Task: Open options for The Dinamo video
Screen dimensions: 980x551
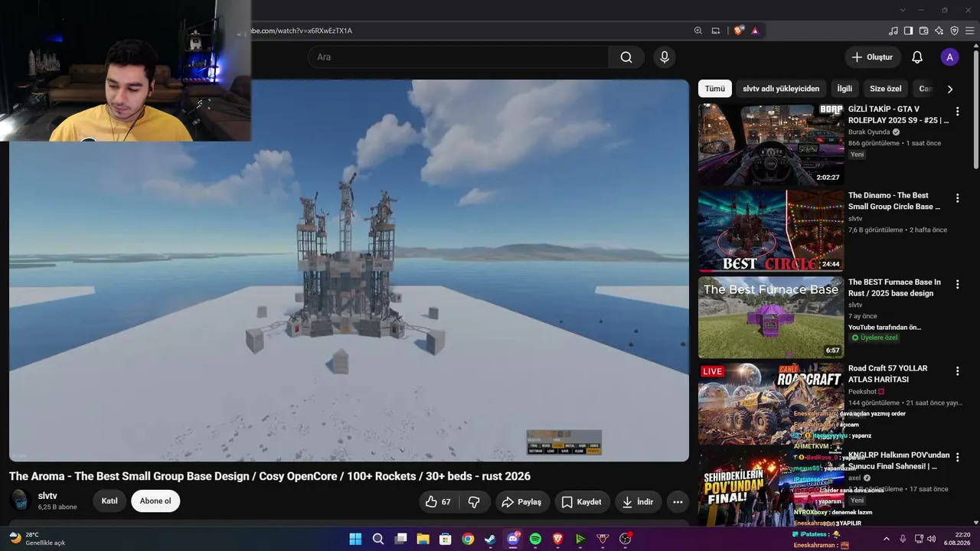Action: coord(957,198)
